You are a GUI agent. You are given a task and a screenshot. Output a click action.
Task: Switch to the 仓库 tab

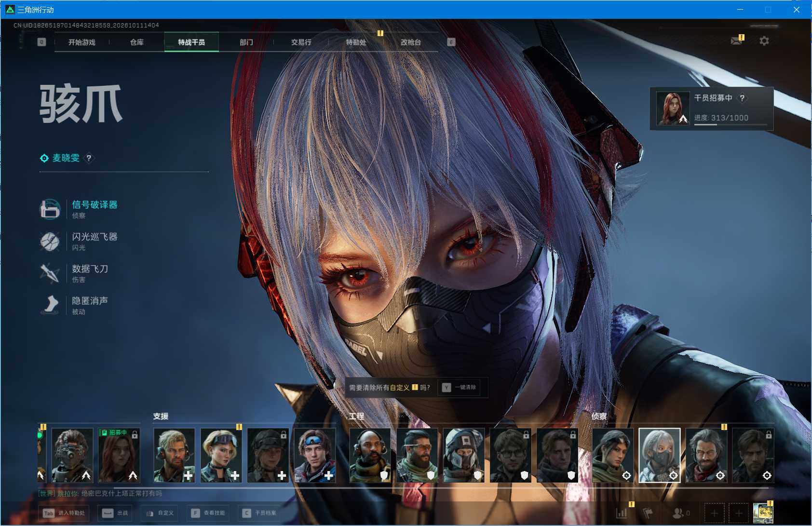[x=137, y=42]
